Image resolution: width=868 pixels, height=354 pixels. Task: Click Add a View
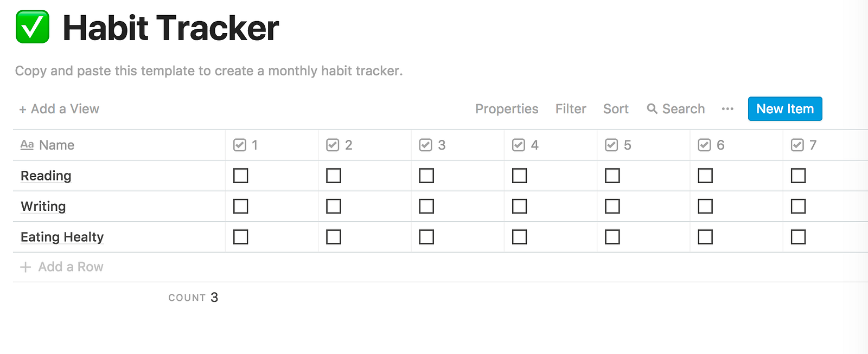[60, 109]
